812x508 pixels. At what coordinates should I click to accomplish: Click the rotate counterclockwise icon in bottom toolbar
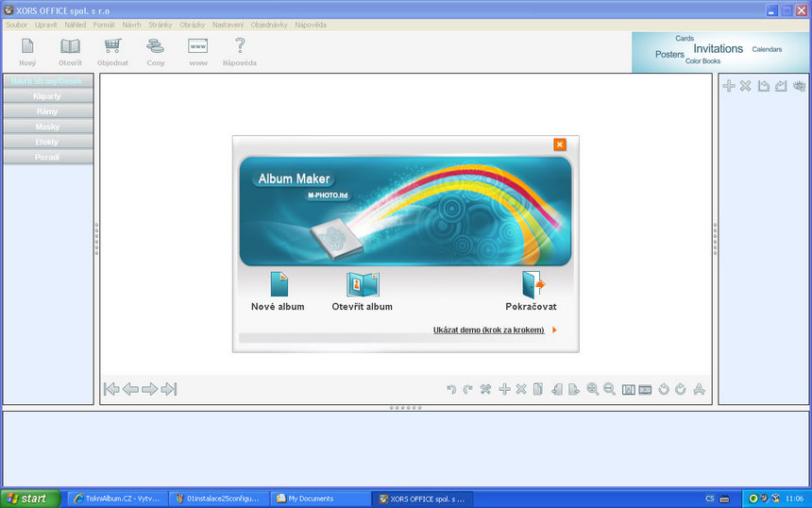pos(664,389)
